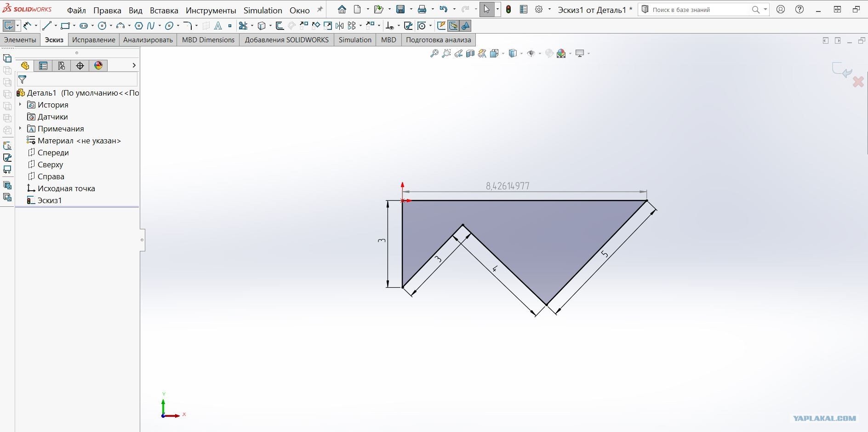
Task: Collapse the FeatureManager panel handle
Action: pos(142,239)
